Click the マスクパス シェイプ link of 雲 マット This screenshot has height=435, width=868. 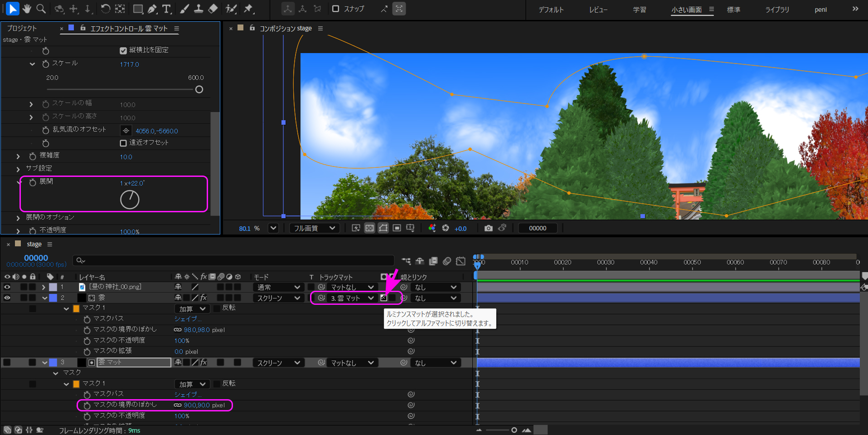click(x=187, y=394)
